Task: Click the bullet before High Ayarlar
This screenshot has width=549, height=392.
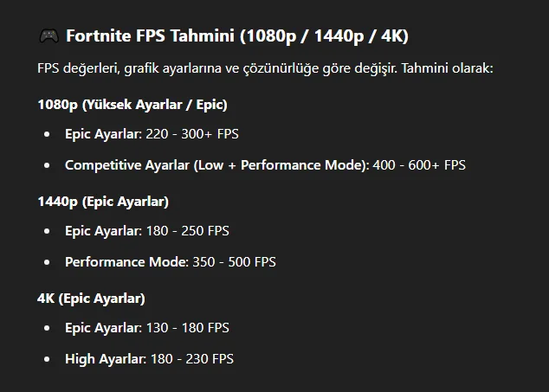Action: (x=47, y=358)
